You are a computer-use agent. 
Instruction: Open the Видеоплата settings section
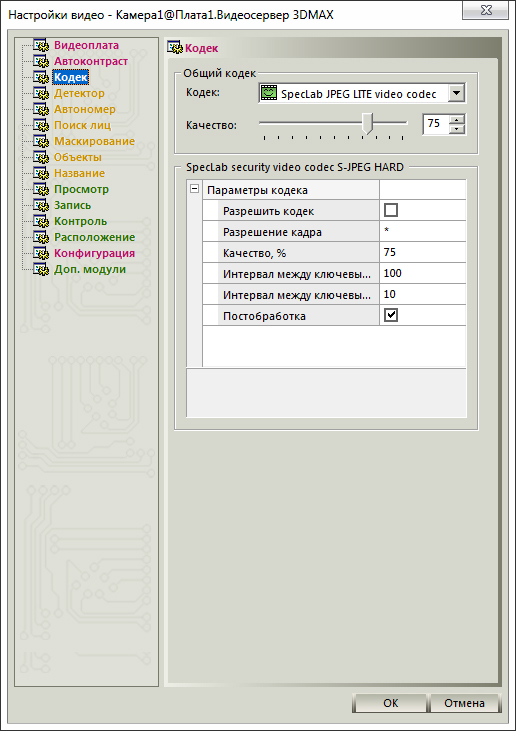click(86, 45)
